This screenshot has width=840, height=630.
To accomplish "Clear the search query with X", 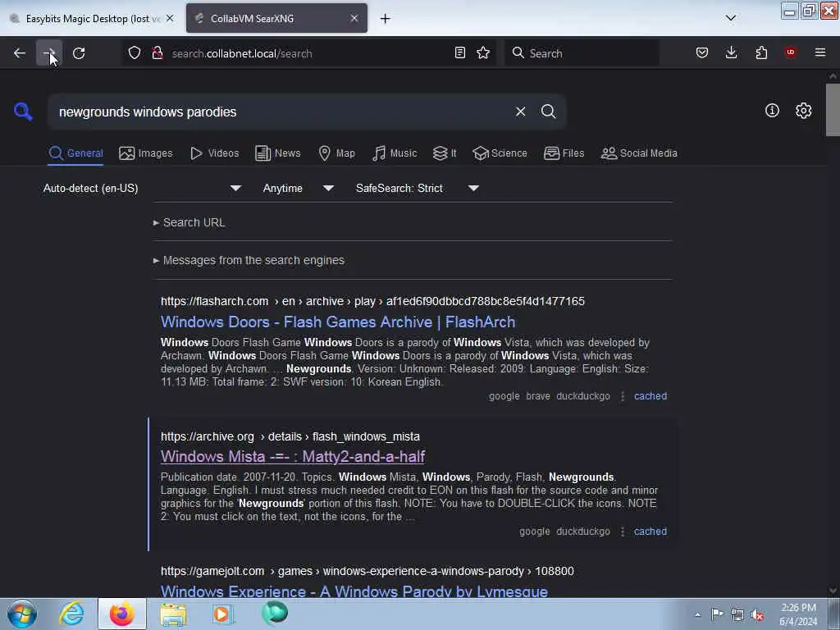I will click(x=520, y=112).
